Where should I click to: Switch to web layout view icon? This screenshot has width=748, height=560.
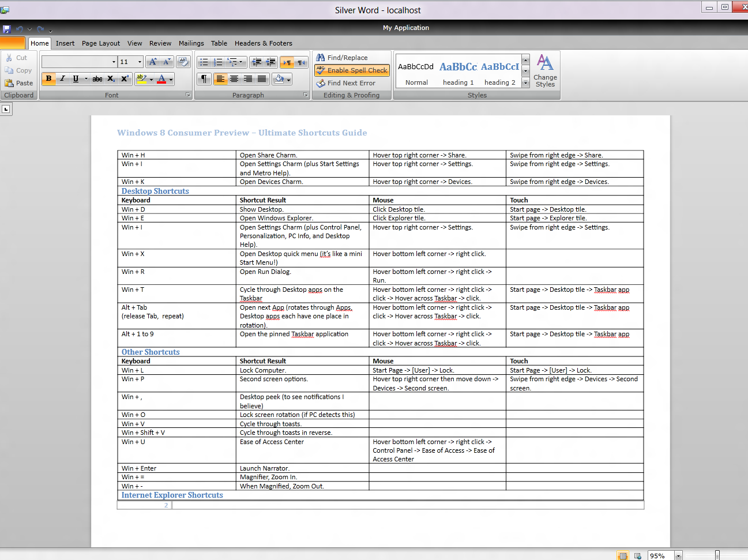637,556
